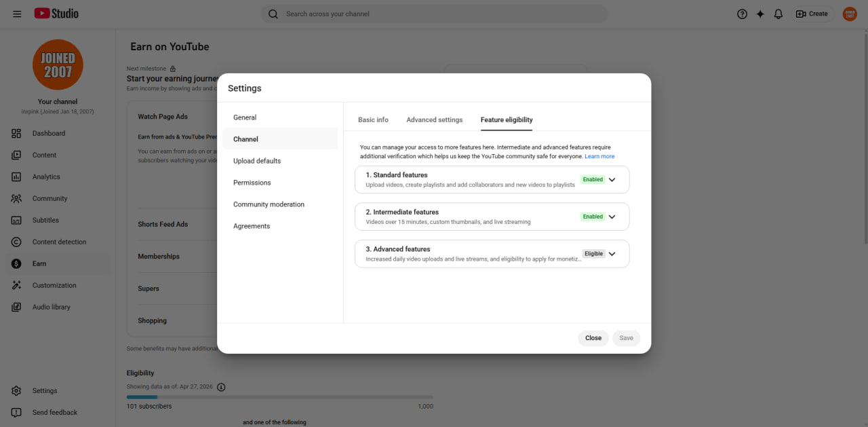This screenshot has width=868, height=427.
Task: Click the Dashboard label in the sidebar
Action: click(x=49, y=133)
